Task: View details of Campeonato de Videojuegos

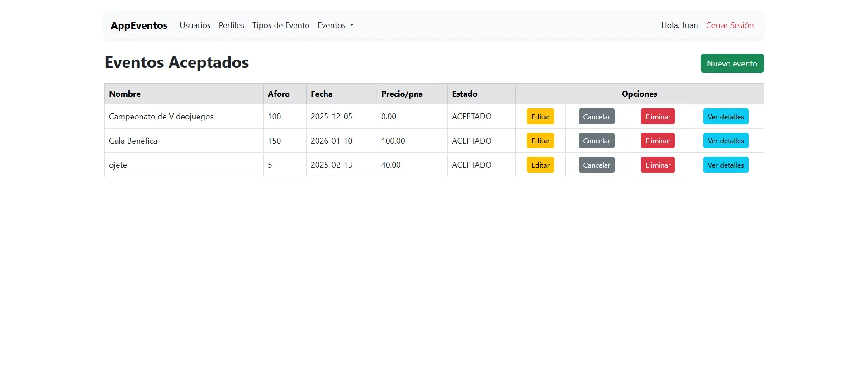Action: pyautogui.click(x=726, y=117)
